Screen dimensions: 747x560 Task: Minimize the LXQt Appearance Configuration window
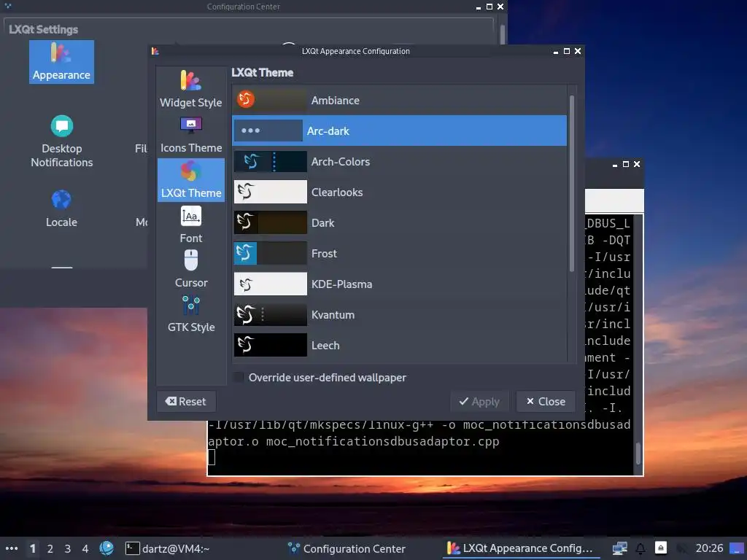(555, 51)
